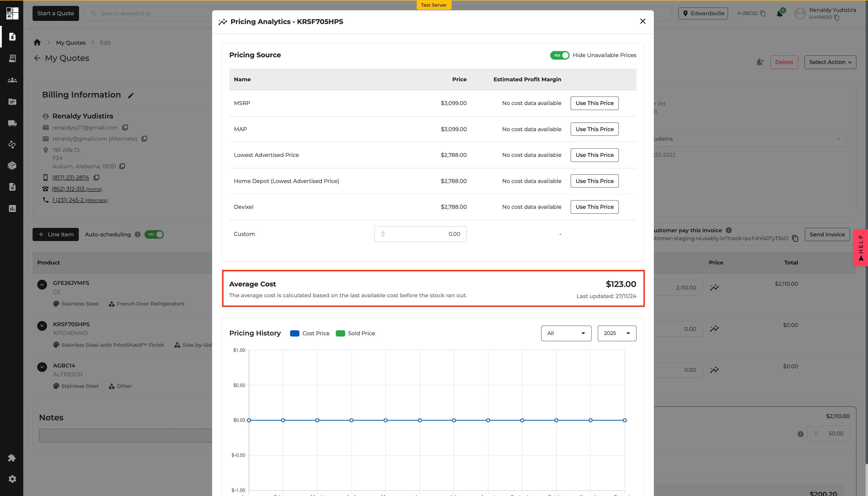Edit Billing Information with pencil icon

[131, 95]
